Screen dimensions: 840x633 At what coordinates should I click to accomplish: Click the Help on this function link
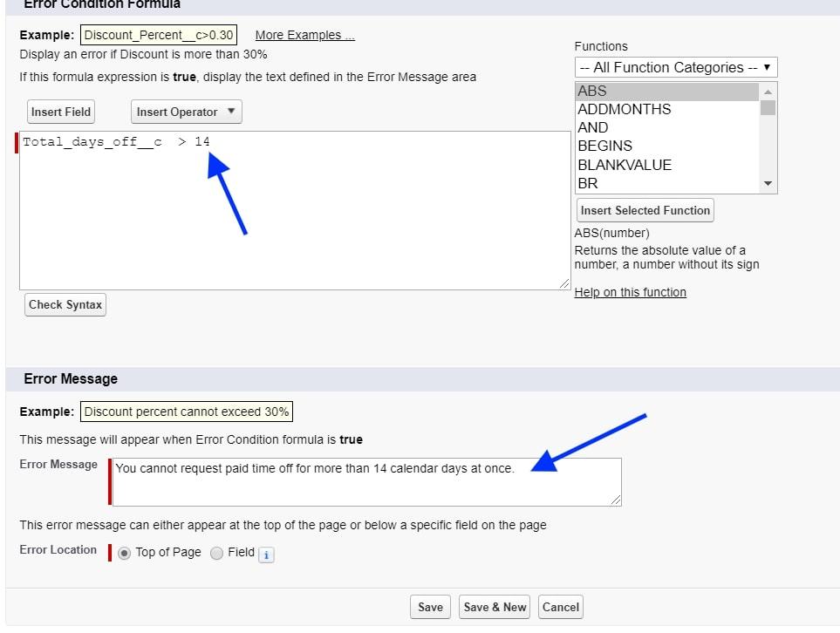tap(630, 292)
